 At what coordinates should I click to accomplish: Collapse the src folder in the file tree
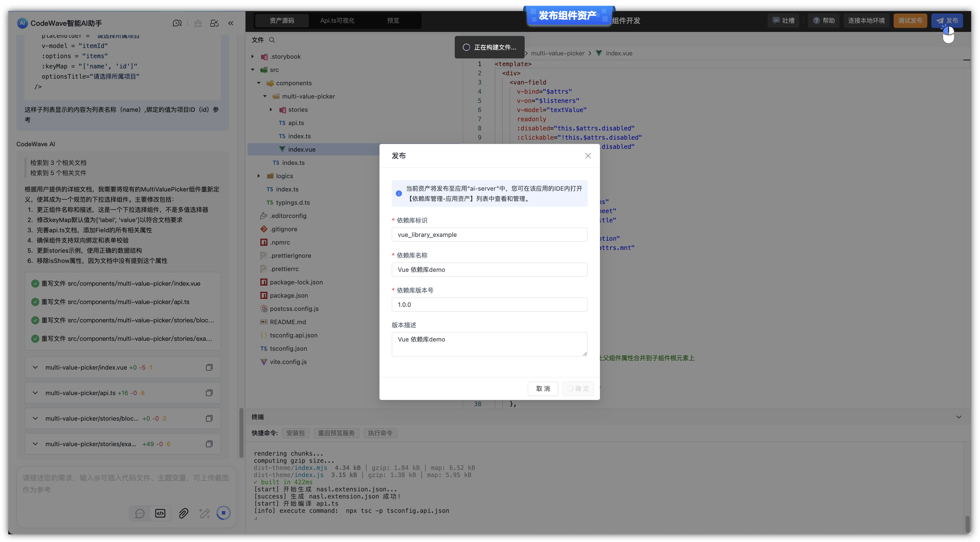coord(252,70)
